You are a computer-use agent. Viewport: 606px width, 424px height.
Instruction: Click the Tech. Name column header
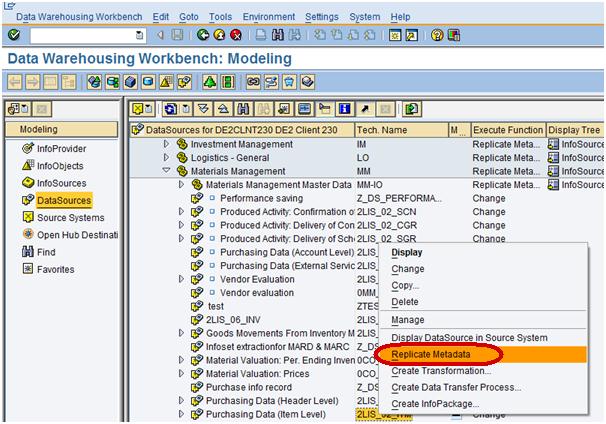pos(382,129)
